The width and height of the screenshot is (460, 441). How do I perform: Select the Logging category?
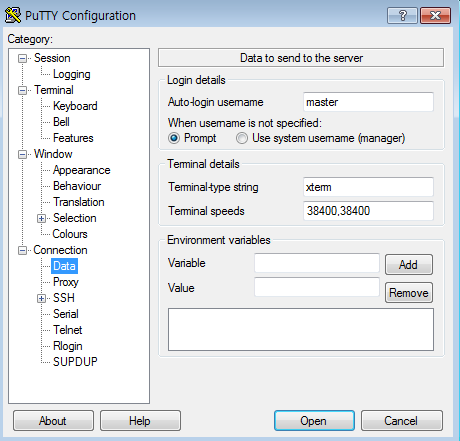72,74
